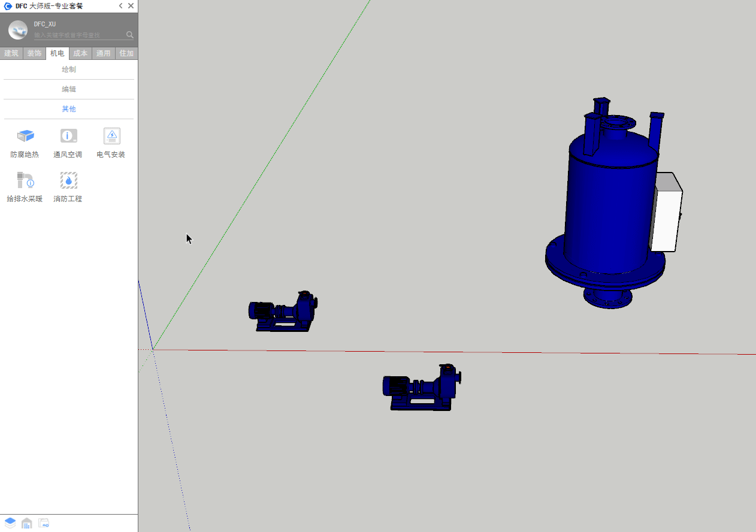The image size is (756, 532).
Task: Select the 消防工程 fire protection icon
Action: (68, 181)
